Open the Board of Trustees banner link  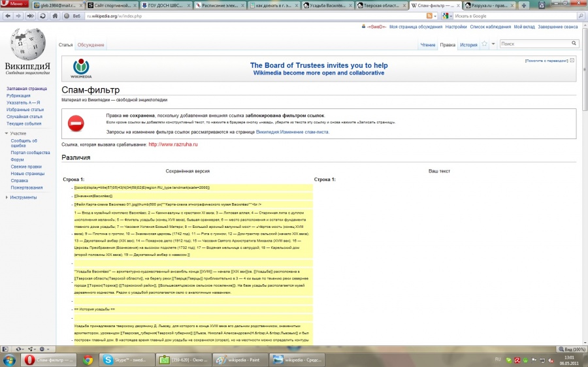tap(319, 69)
